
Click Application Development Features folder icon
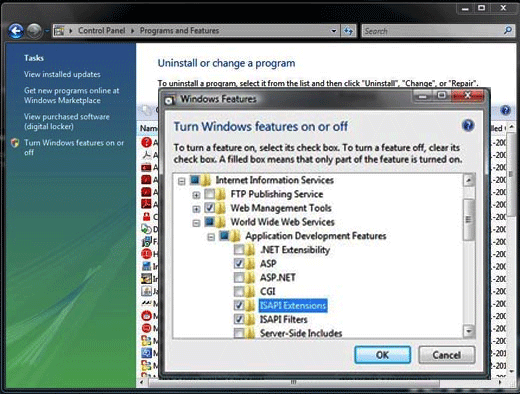pos(235,236)
